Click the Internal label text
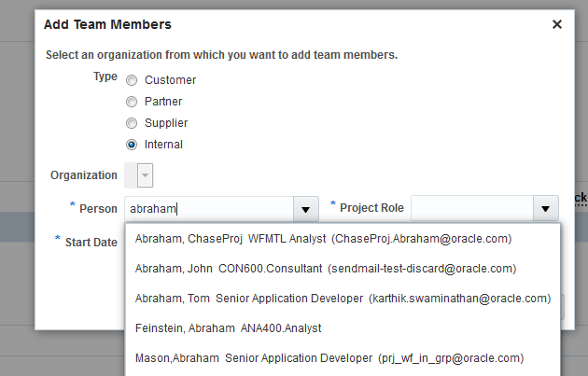 click(x=163, y=145)
